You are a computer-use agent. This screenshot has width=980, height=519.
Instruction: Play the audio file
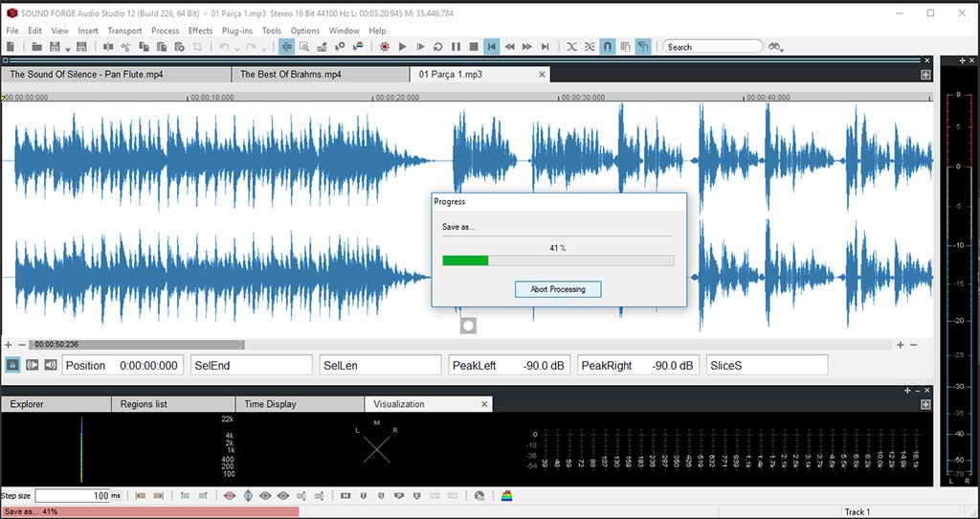click(403, 47)
